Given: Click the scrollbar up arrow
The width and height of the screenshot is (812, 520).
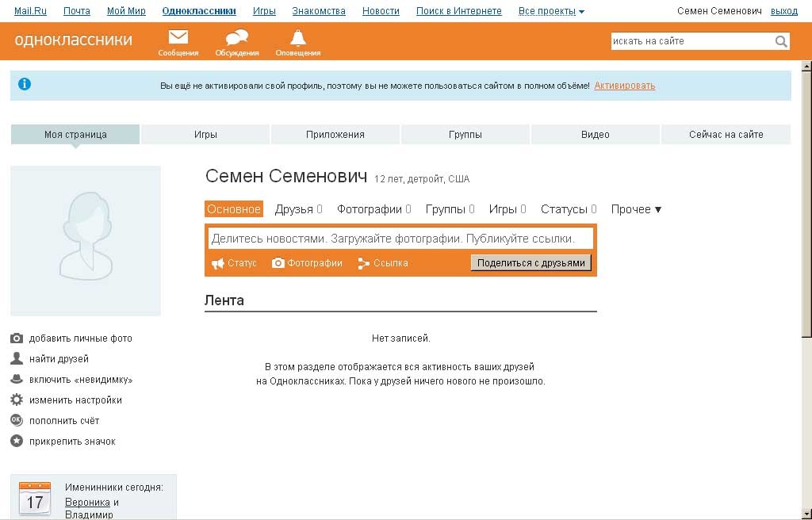Looking at the screenshot, I should [x=806, y=66].
